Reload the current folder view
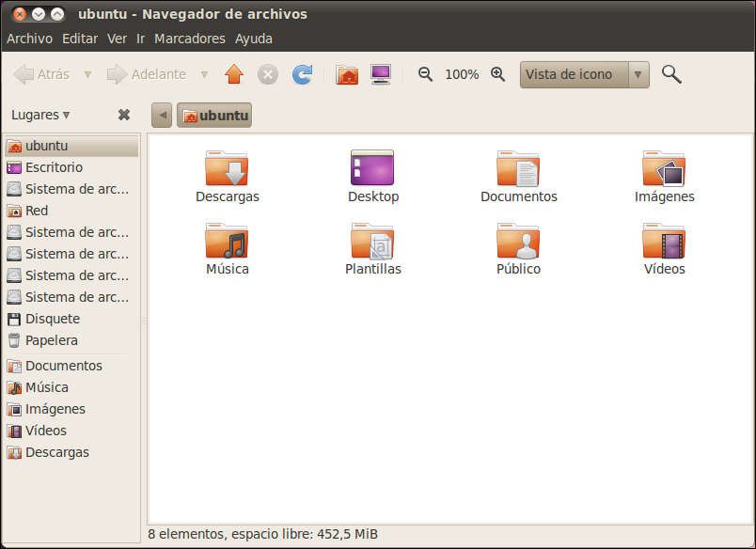The image size is (756, 549). coord(302,74)
